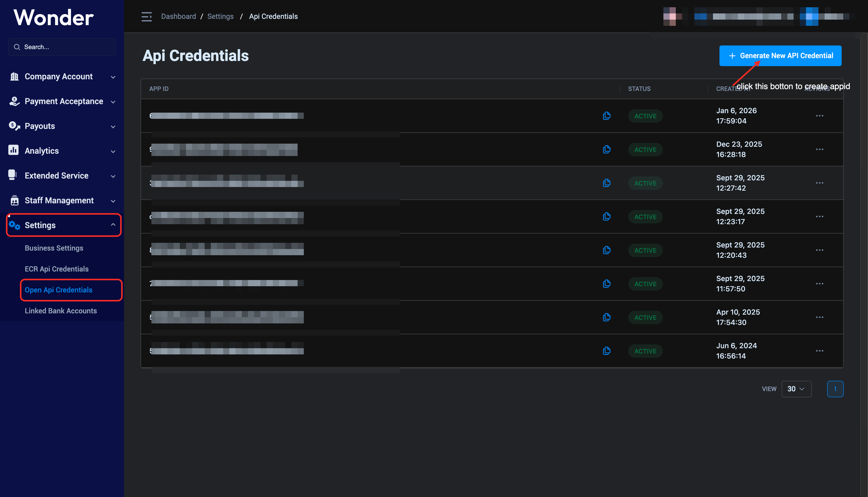Open the rows-per-view 30 dropdown
Viewport: 868px width, 497px height.
pos(796,389)
